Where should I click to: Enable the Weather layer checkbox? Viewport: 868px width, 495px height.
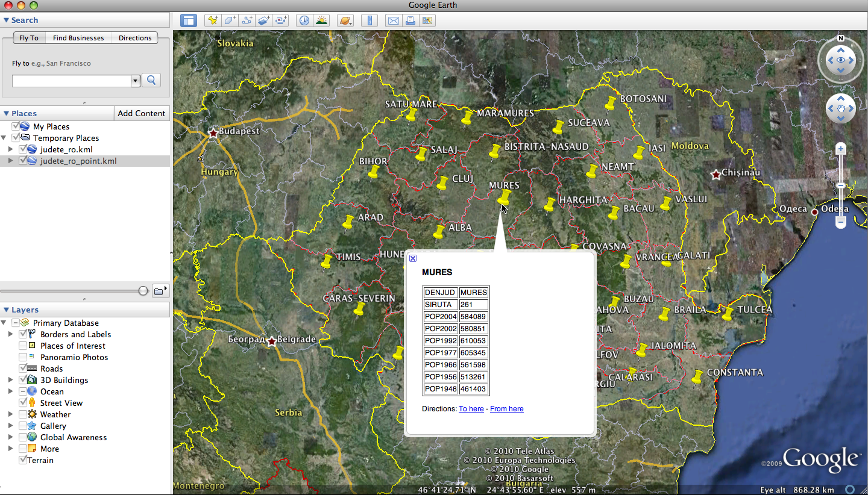[x=23, y=414]
